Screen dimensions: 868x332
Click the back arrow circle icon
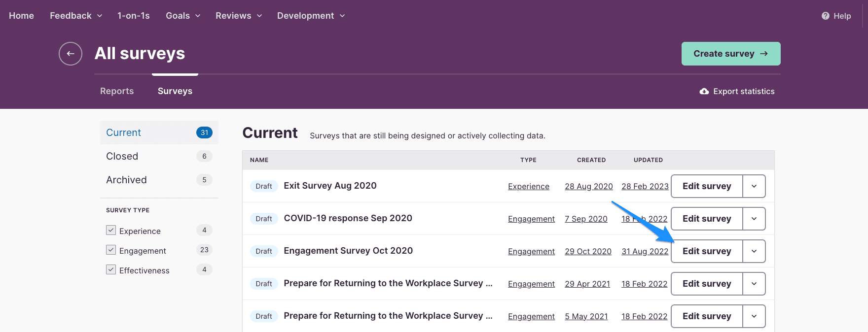71,54
